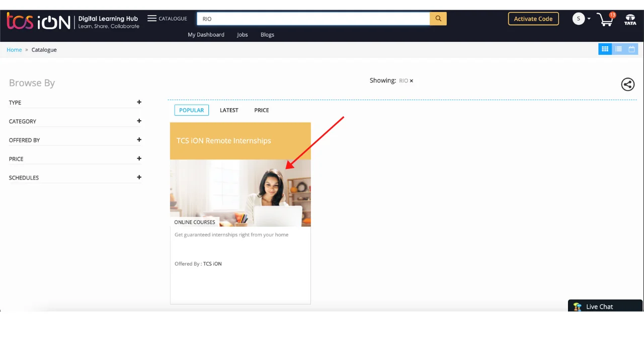The image size is (644, 362).
Task: Expand the Category filter
Action: [139, 121]
